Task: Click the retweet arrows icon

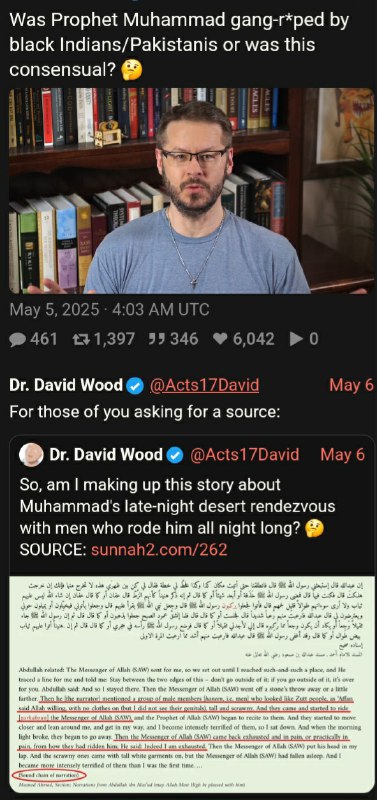Action: 79,339
